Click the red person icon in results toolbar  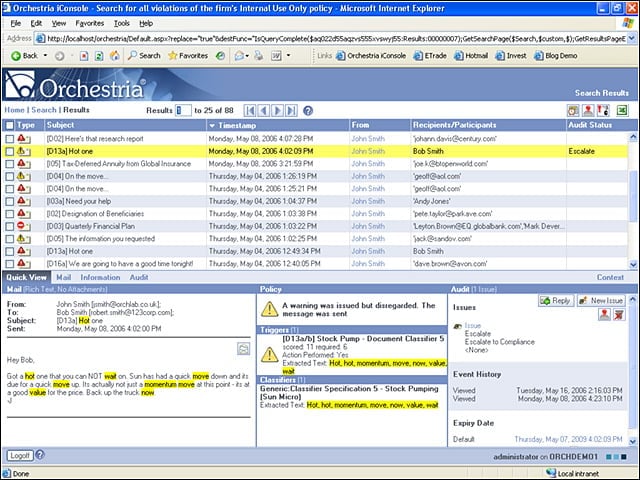(588, 110)
